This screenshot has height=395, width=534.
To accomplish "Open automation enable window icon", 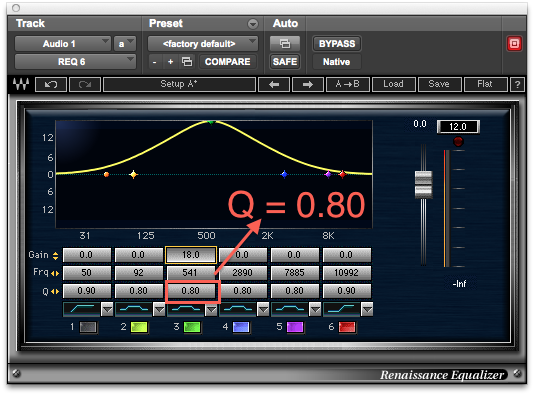I will pyautogui.click(x=285, y=44).
